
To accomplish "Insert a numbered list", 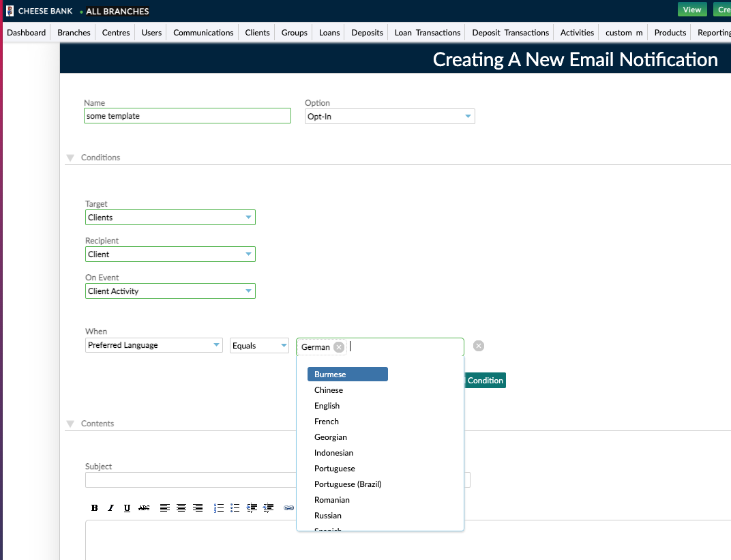I will [x=218, y=507].
